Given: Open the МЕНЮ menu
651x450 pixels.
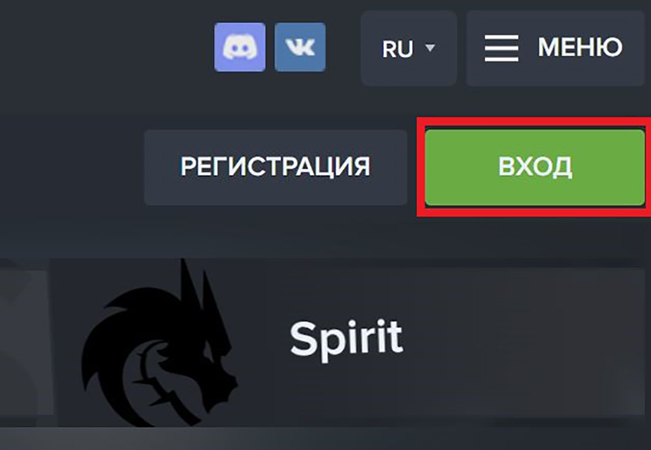Looking at the screenshot, I should pos(556,48).
